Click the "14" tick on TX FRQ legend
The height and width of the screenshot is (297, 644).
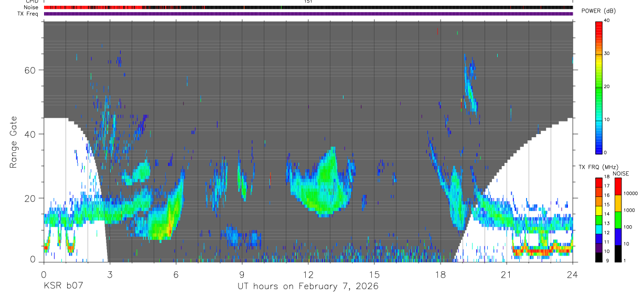tap(607, 214)
